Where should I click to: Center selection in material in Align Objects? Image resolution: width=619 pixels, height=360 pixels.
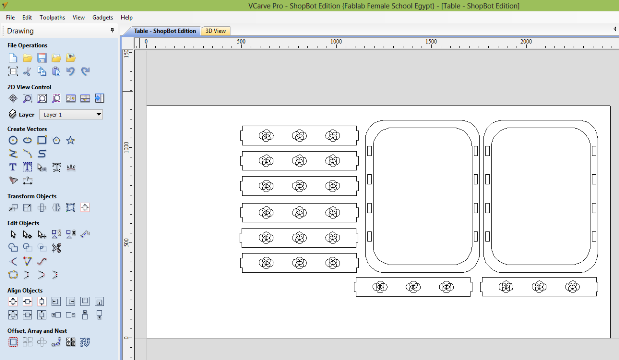(x=13, y=302)
